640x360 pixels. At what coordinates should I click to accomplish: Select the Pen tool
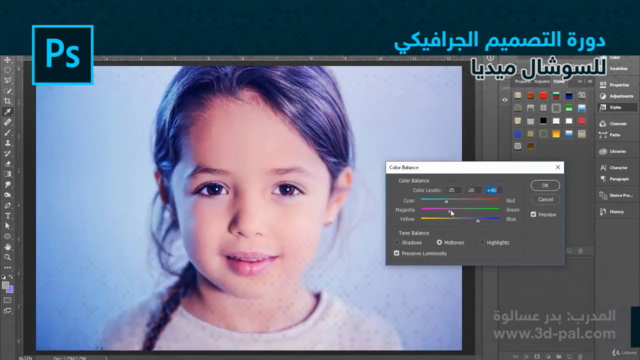click(x=7, y=205)
